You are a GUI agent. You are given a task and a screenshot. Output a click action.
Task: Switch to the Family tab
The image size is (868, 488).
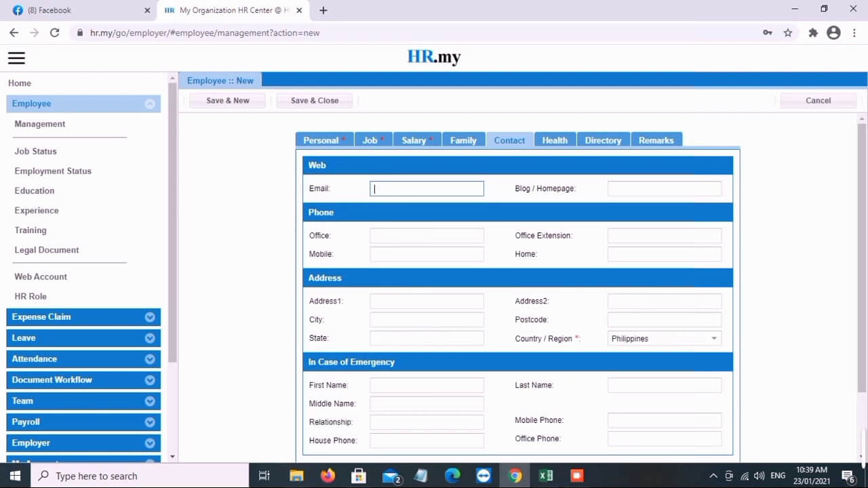[x=463, y=140]
